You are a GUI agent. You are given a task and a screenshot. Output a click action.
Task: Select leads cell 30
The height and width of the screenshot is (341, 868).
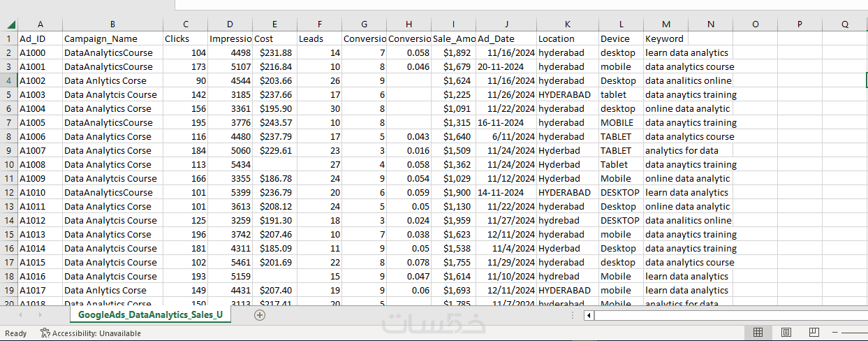(x=319, y=108)
